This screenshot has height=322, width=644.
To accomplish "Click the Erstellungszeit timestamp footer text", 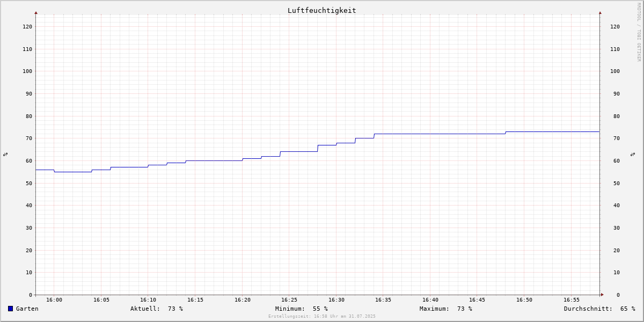I will click(322, 316).
